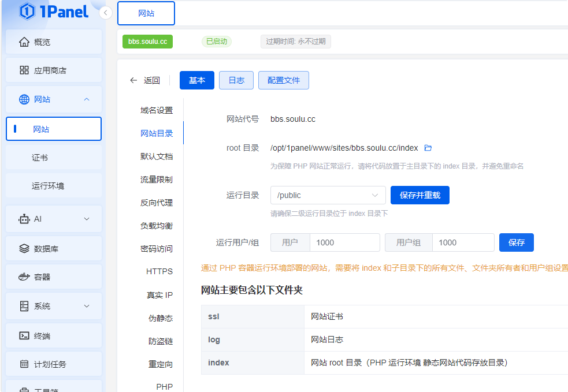This screenshot has height=392, width=568.
Task: Click the globe icon beside 网站
Action: (x=24, y=99)
